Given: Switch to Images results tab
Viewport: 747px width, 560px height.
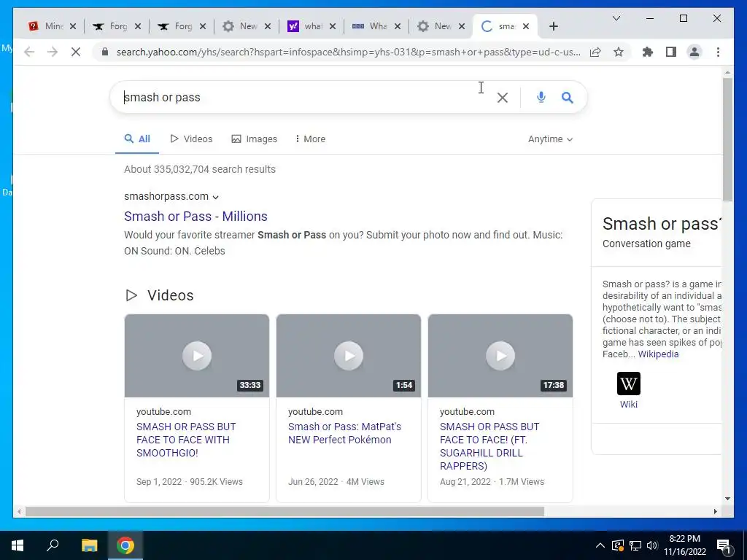Looking at the screenshot, I should tap(255, 139).
